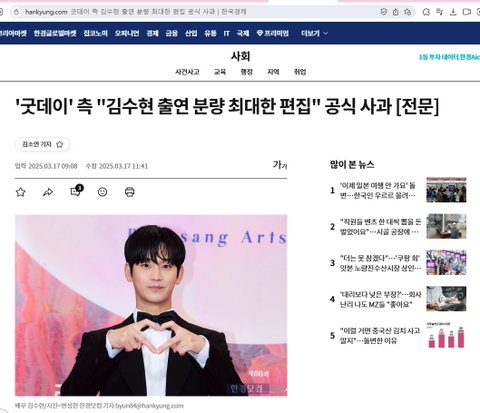Open the photographer email byun84@hankyung.com
Image resolution: width=480 pixels, height=413 pixels.
[x=149, y=406]
